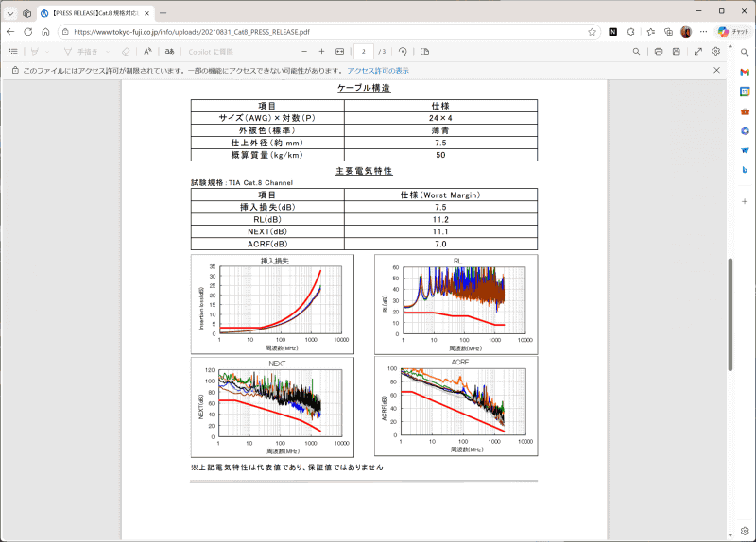
Task: Open the user profile avatar
Action: click(x=686, y=32)
